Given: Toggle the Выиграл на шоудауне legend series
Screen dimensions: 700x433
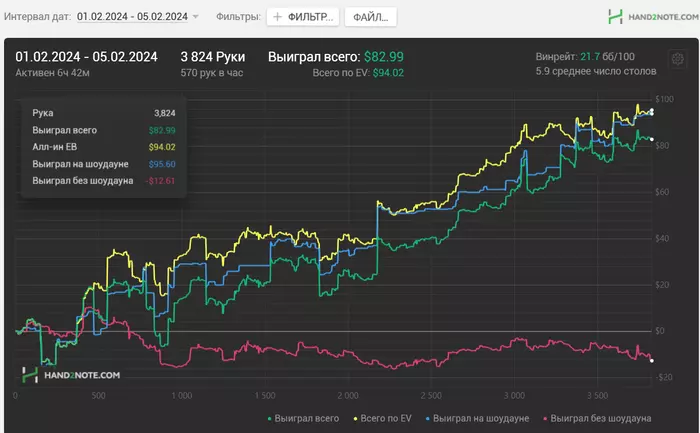Looking at the screenshot, I should [x=477, y=419].
